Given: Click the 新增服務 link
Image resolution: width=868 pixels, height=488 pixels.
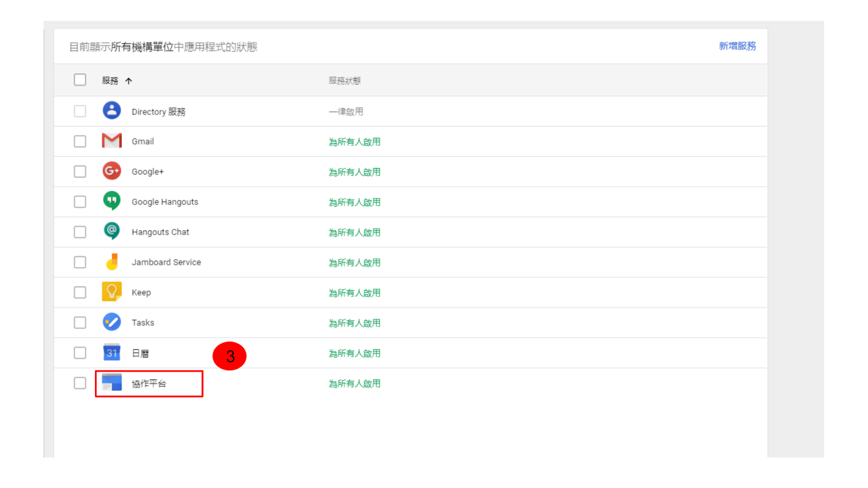Looking at the screenshot, I should click(737, 46).
